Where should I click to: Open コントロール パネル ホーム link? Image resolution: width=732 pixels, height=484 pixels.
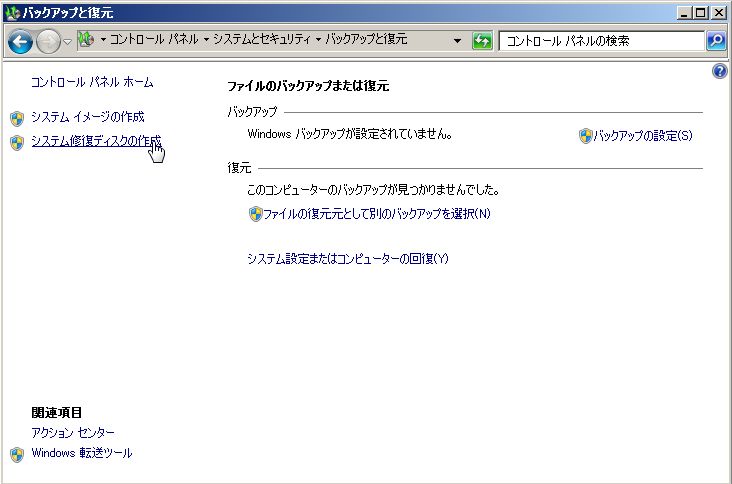tap(92, 82)
